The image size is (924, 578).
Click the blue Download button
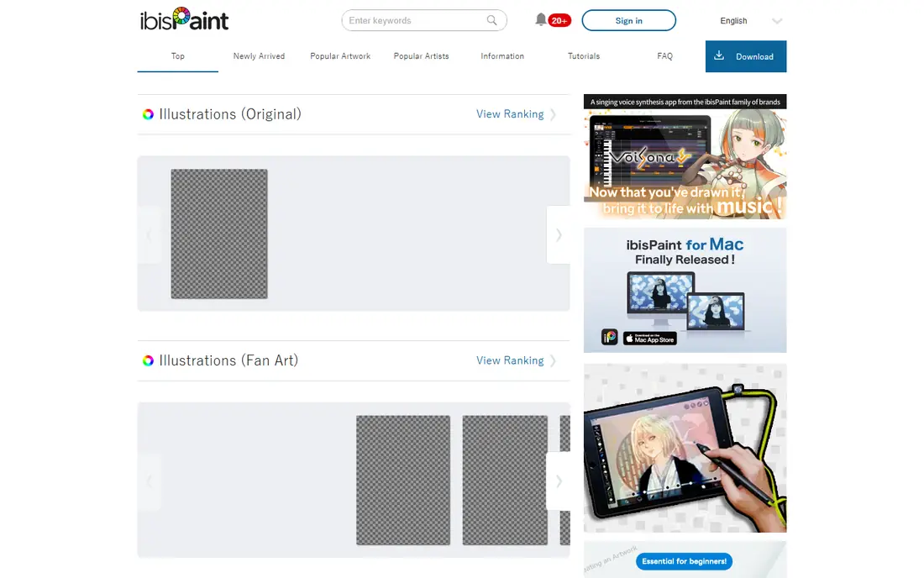pyautogui.click(x=746, y=56)
